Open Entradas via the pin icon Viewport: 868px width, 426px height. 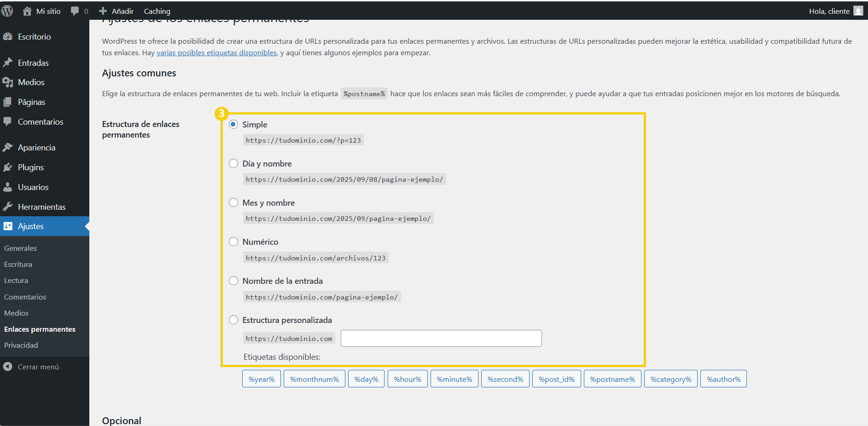(8, 63)
